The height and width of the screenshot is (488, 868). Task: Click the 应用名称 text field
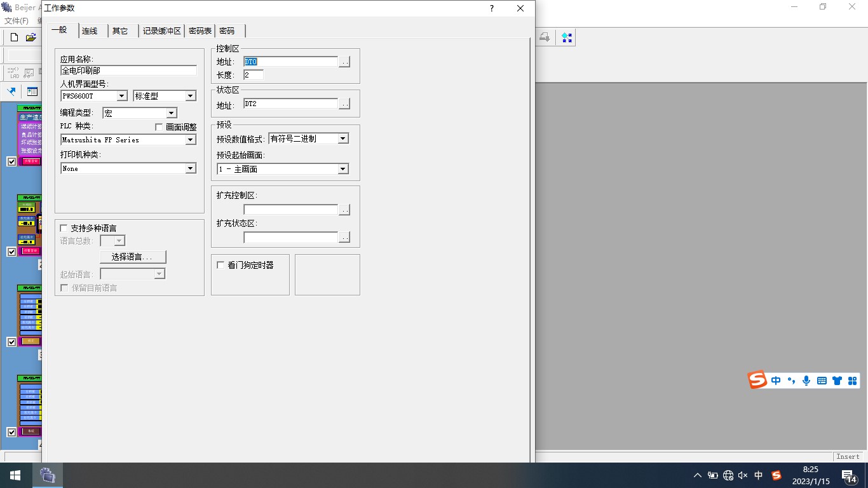tap(128, 71)
